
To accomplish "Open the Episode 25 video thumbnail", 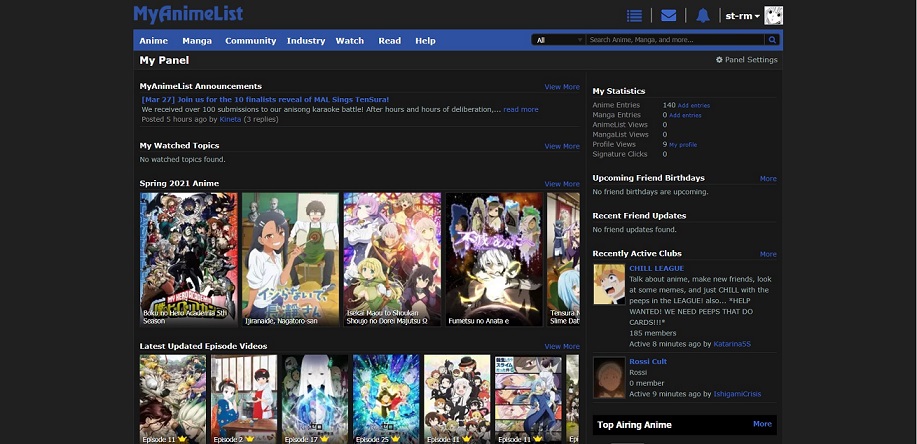I will pos(386,399).
